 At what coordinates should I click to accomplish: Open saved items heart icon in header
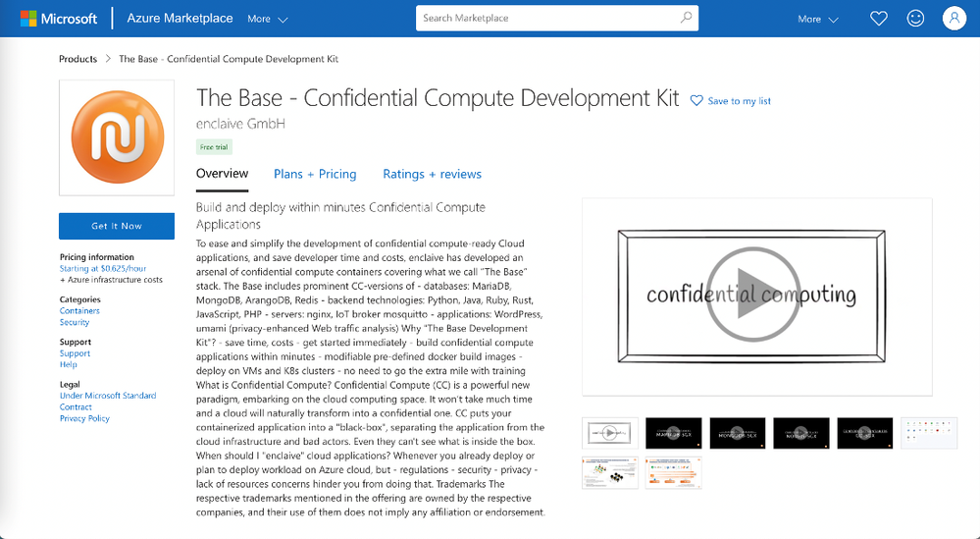(x=879, y=18)
